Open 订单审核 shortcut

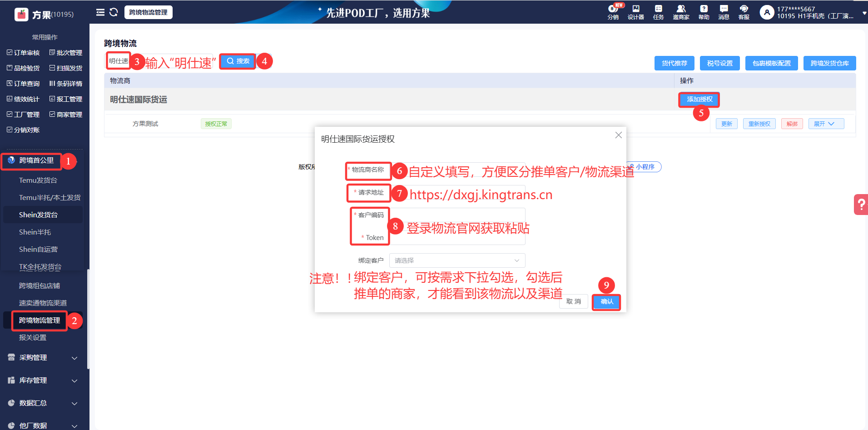23,53
